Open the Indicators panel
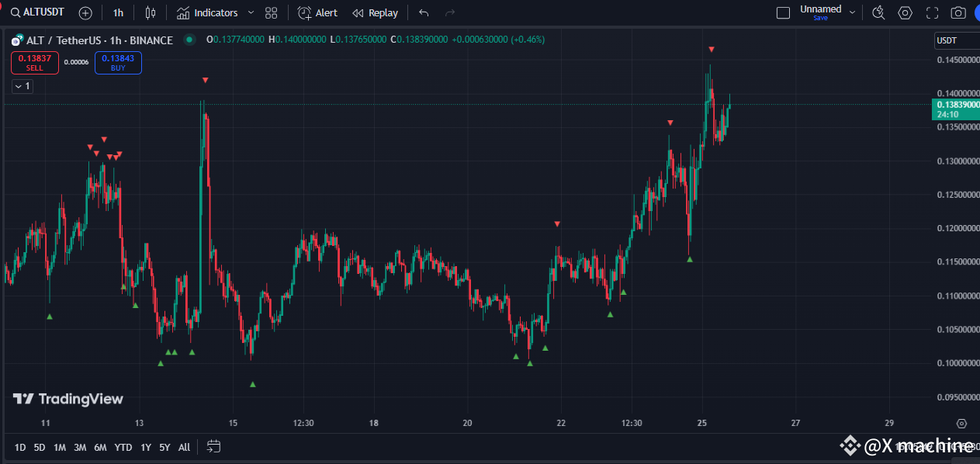The height and width of the screenshot is (464, 980). click(206, 13)
